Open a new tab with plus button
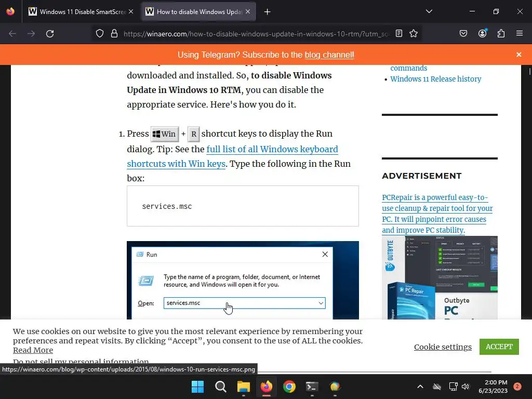Image resolution: width=532 pixels, height=399 pixels. tap(268, 12)
